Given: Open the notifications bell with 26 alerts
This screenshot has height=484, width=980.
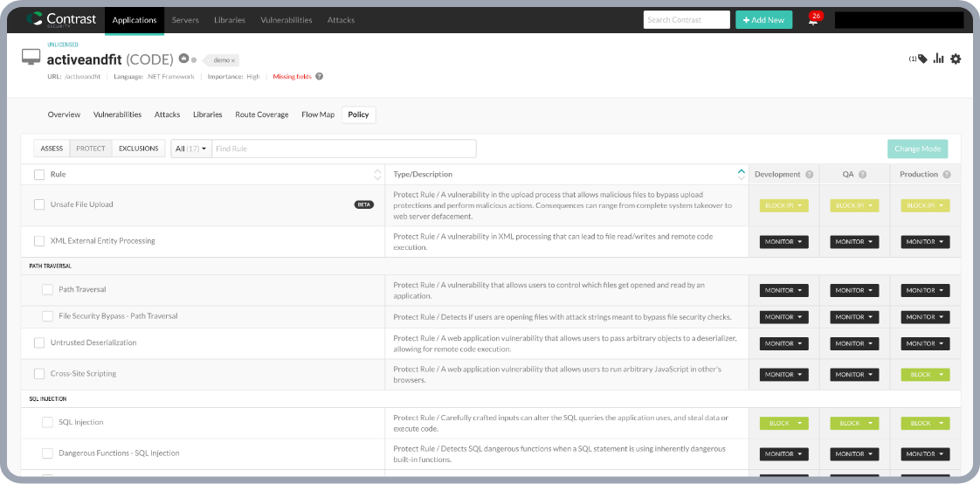Looking at the screenshot, I should (813, 20).
